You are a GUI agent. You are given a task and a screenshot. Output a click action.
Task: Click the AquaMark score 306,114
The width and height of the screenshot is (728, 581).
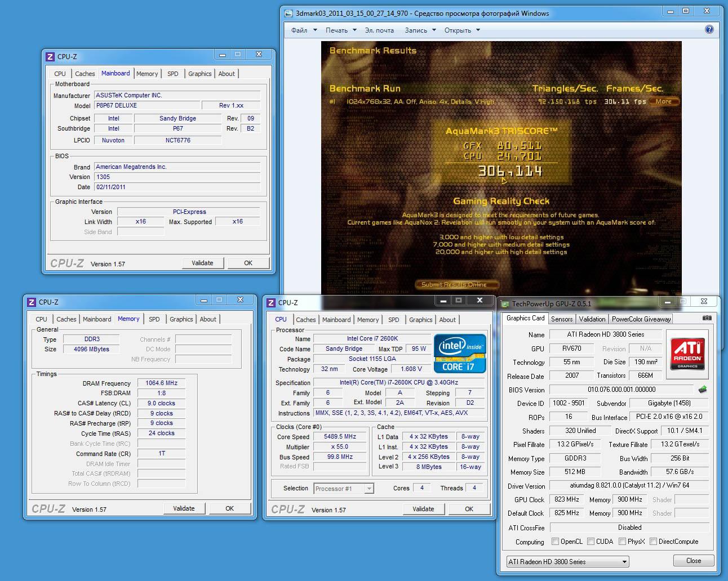[x=510, y=171]
